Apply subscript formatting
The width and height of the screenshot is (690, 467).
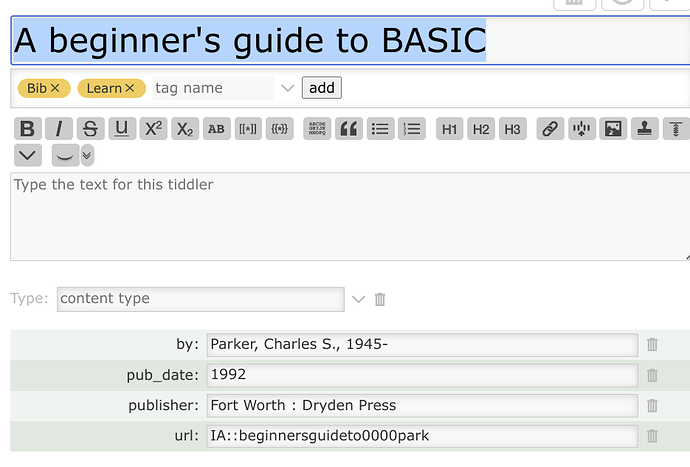185,129
